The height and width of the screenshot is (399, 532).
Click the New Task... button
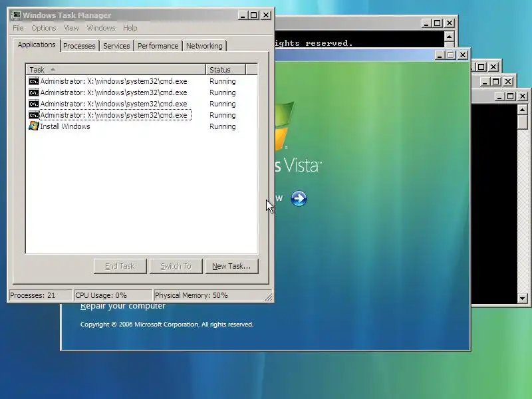click(x=231, y=266)
